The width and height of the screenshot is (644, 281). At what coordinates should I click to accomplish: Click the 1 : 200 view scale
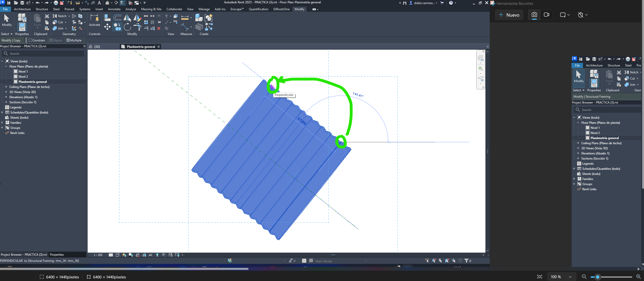pos(98,255)
